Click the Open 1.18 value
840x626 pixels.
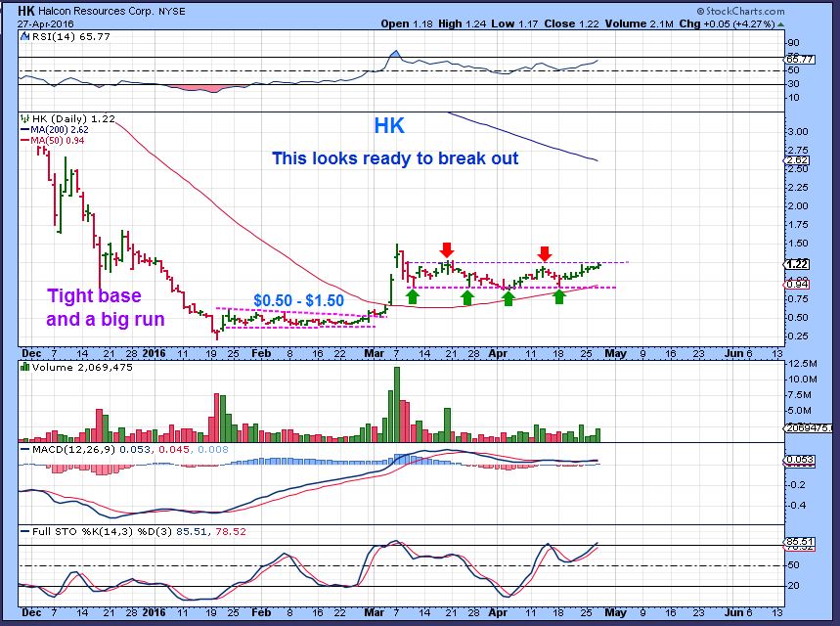407,24
